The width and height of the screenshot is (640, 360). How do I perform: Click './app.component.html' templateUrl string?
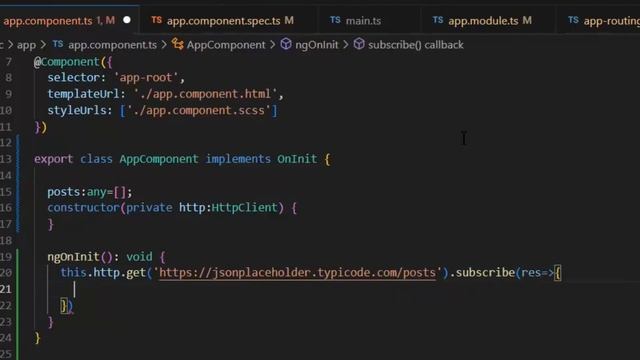click(206, 94)
